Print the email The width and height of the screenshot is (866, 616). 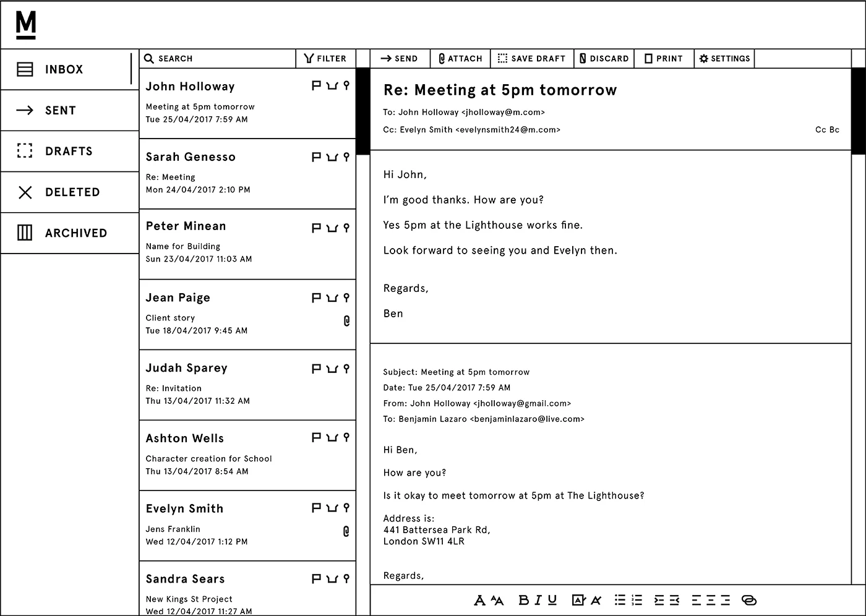pyautogui.click(x=664, y=59)
